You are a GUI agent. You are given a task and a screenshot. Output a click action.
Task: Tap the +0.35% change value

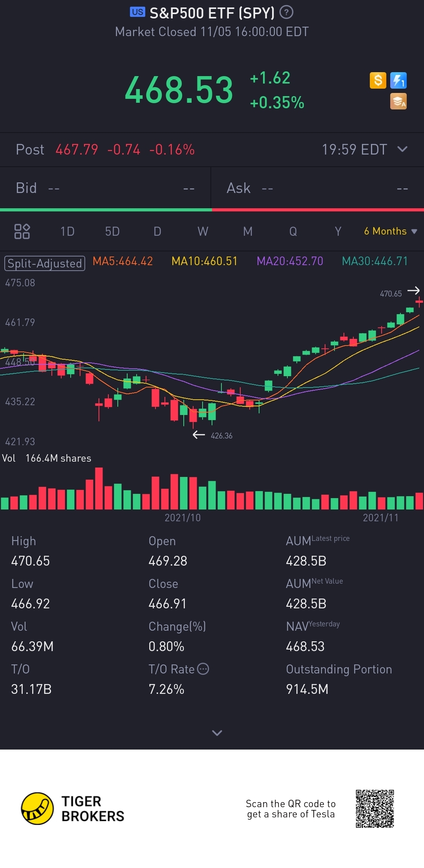277,103
